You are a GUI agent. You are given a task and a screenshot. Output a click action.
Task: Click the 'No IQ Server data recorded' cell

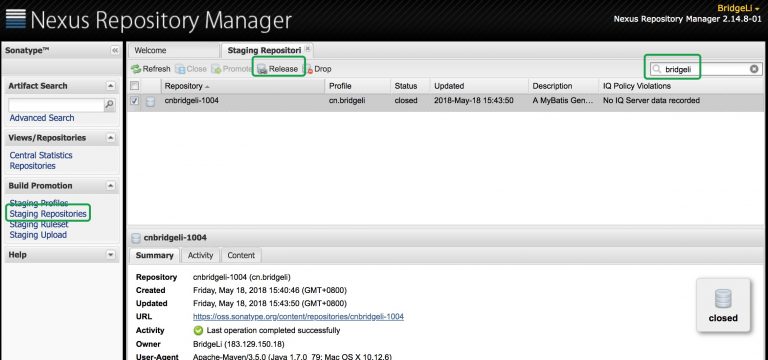(x=651, y=100)
